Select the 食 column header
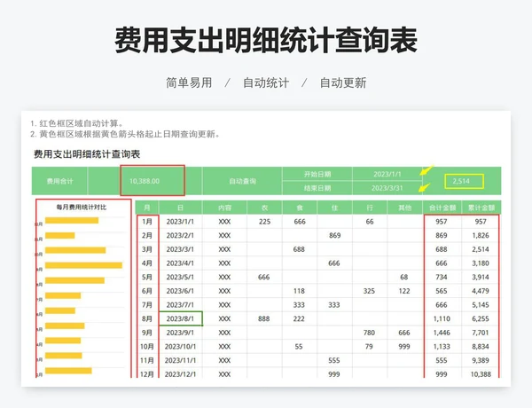Viewport: 532px width, 408px height. [x=300, y=208]
